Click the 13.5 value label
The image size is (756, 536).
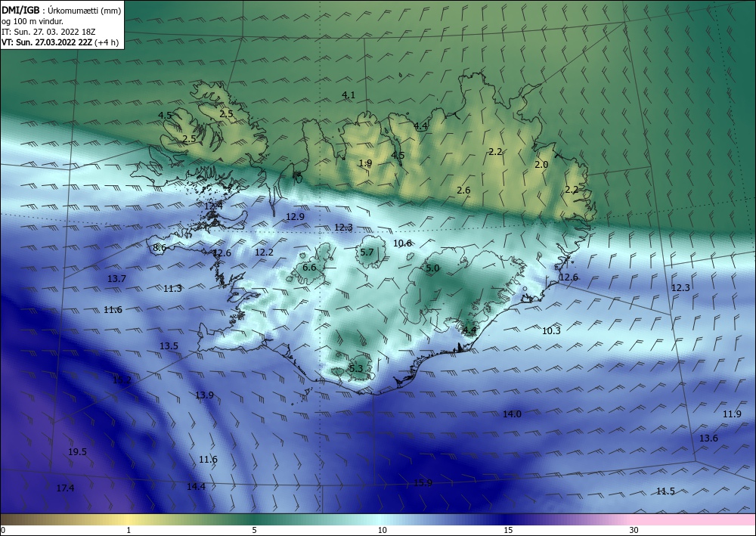coord(169,345)
